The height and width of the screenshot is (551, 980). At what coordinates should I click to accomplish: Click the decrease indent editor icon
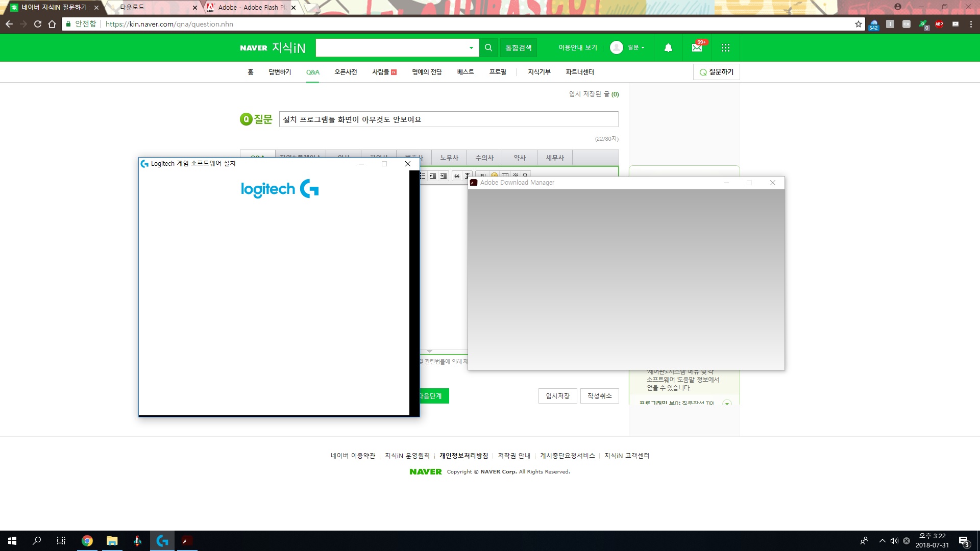click(433, 176)
